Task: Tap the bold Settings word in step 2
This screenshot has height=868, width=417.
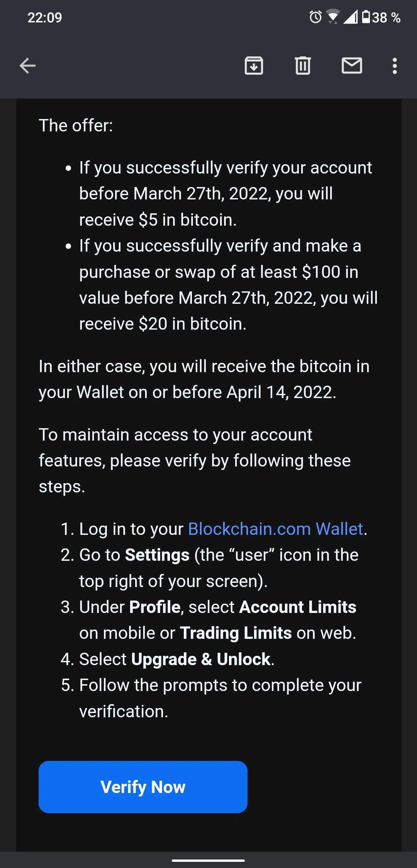Action: [x=157, y=555]
